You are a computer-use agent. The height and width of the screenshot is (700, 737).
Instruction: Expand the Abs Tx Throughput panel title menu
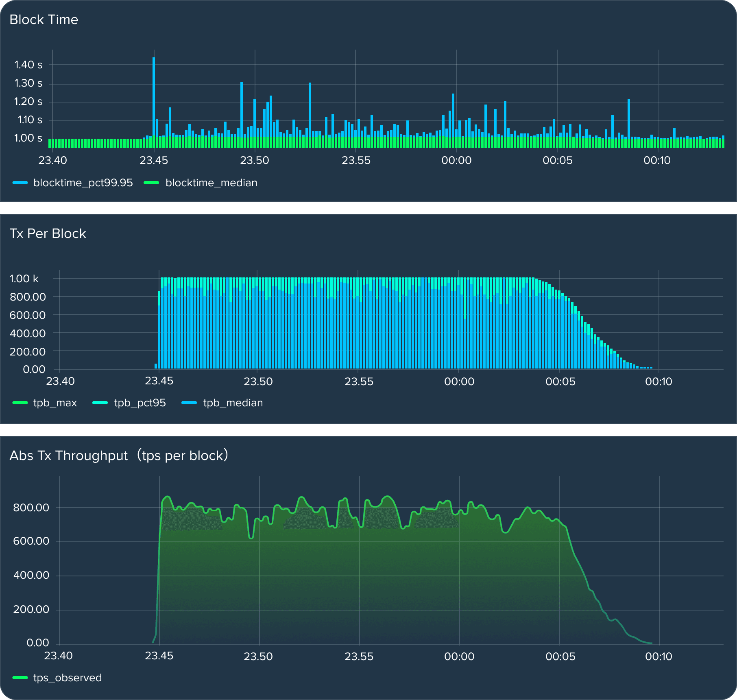(118, 455)
